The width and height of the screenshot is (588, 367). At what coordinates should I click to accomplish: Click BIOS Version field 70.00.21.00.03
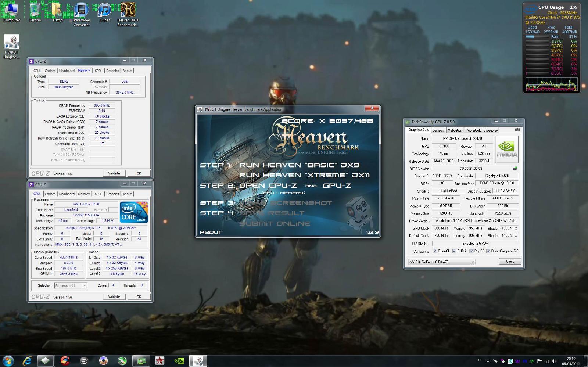[x=471, y=169]
